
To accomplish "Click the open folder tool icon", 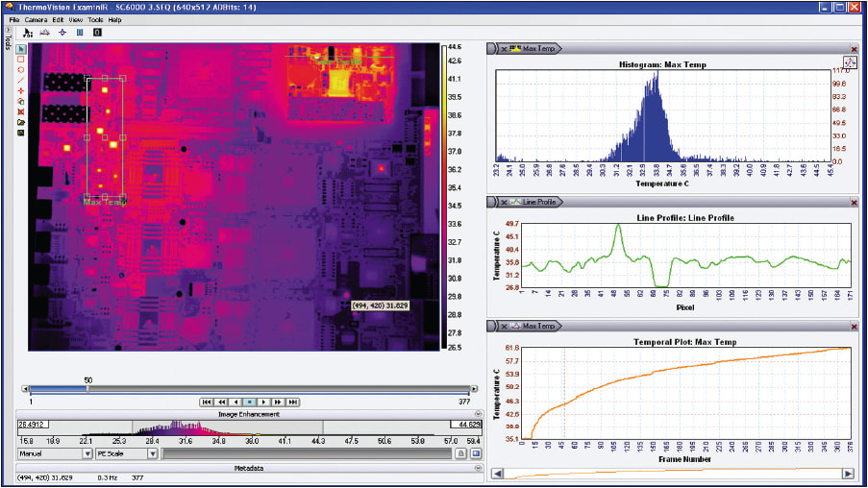I will pos(21,122).
